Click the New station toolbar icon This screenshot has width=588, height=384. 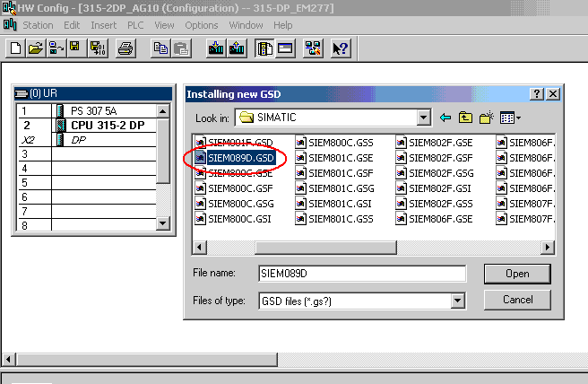point(15,48)
